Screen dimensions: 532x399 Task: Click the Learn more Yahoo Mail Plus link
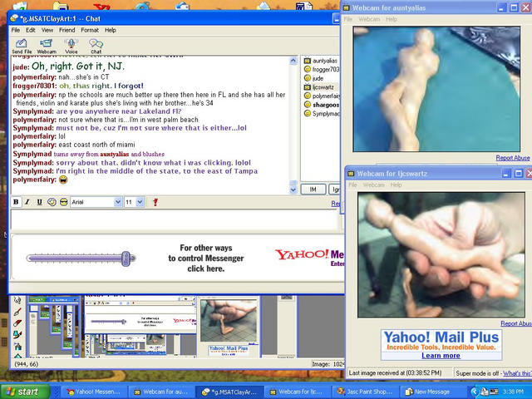[x=441, y=356]
